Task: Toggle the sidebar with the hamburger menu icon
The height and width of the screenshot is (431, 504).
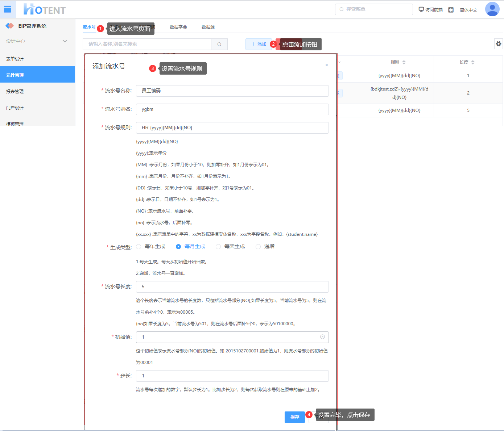Action: pos(8,9)
